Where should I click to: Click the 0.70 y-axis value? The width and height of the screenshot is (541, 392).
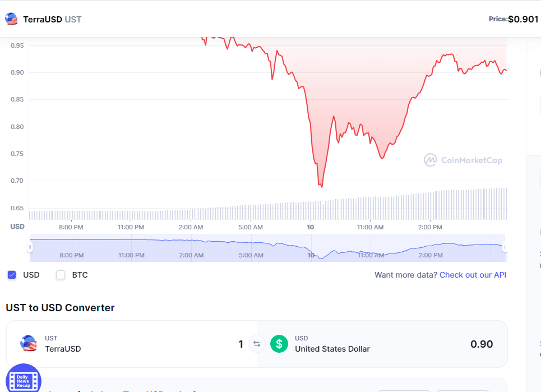[17, 181]
